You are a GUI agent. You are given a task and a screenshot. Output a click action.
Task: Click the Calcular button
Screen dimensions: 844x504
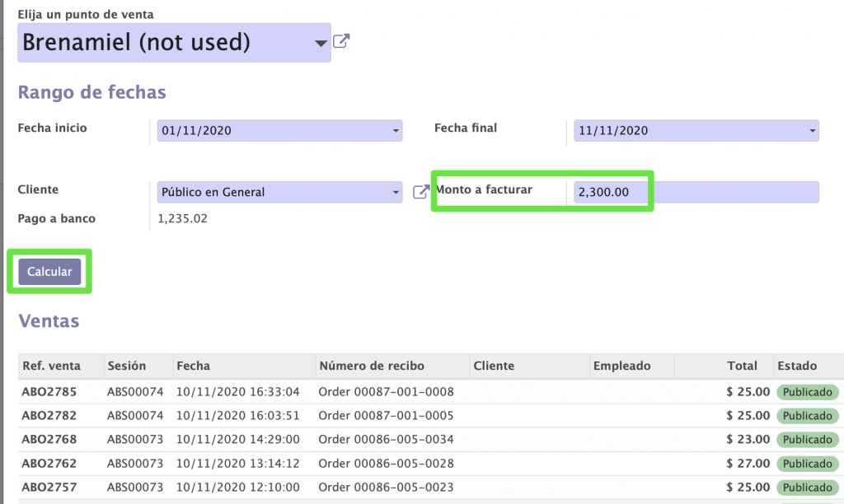point(49,272)
